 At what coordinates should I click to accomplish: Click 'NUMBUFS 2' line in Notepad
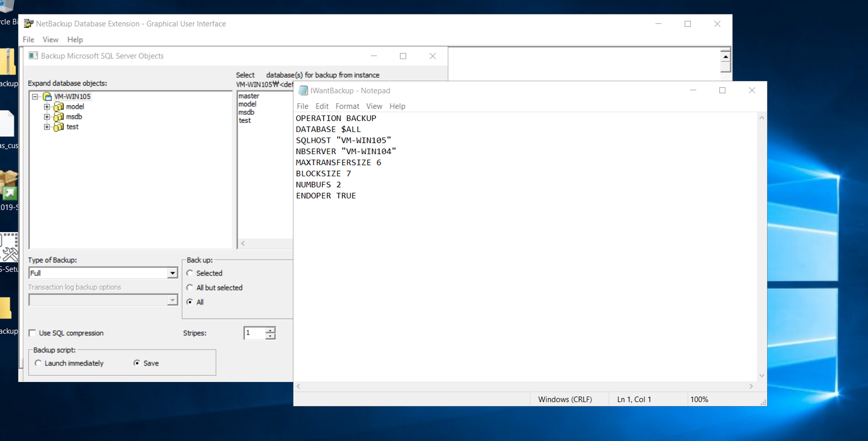tap(319, 184)
